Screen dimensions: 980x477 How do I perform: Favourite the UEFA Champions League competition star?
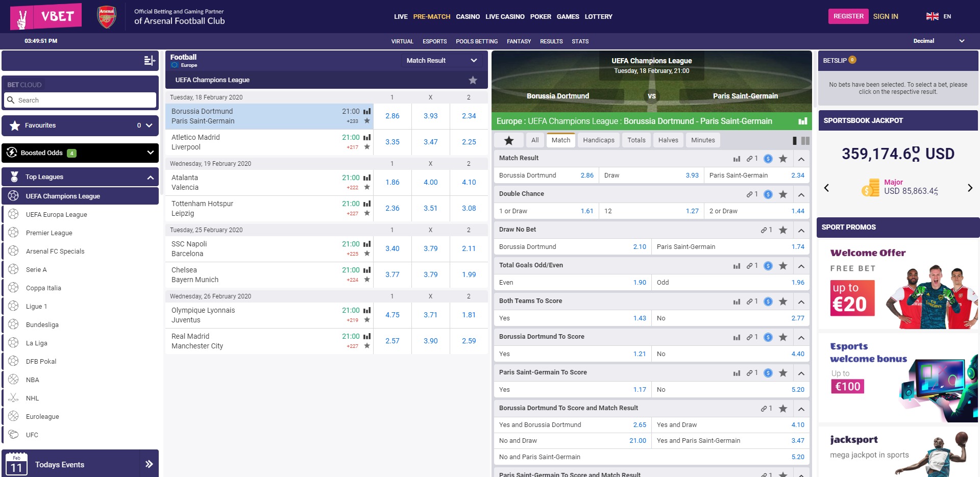click(x=473, y=80)
